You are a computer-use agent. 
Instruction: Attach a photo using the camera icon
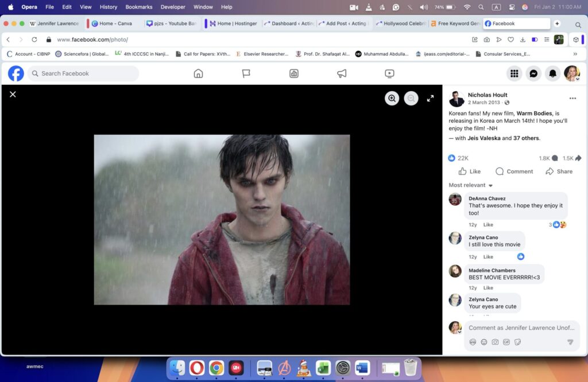pos(494,342)
